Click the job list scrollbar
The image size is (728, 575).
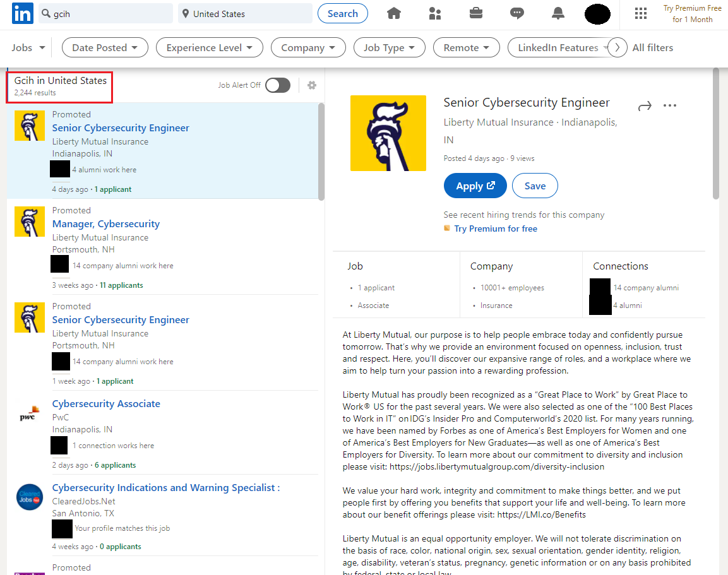321,151
